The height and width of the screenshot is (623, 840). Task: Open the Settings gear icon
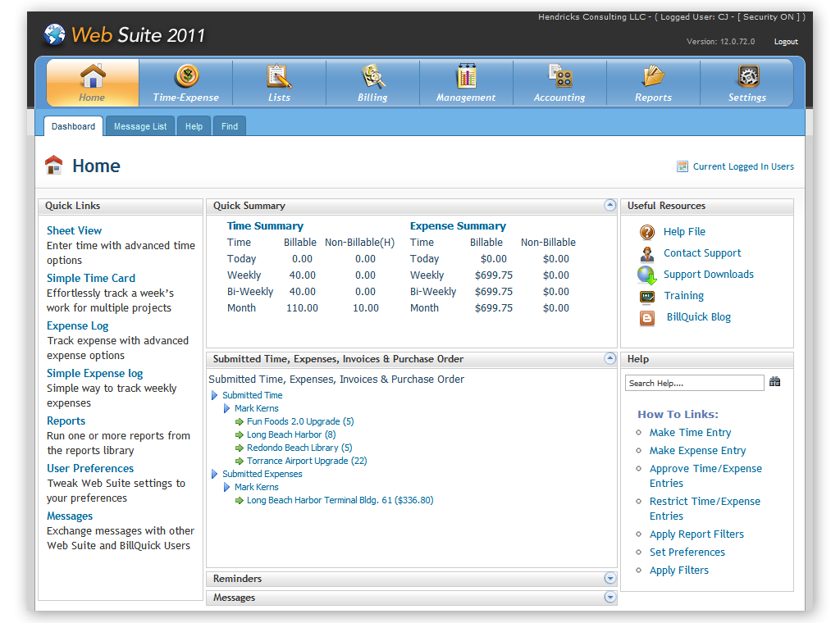point(747,77)
